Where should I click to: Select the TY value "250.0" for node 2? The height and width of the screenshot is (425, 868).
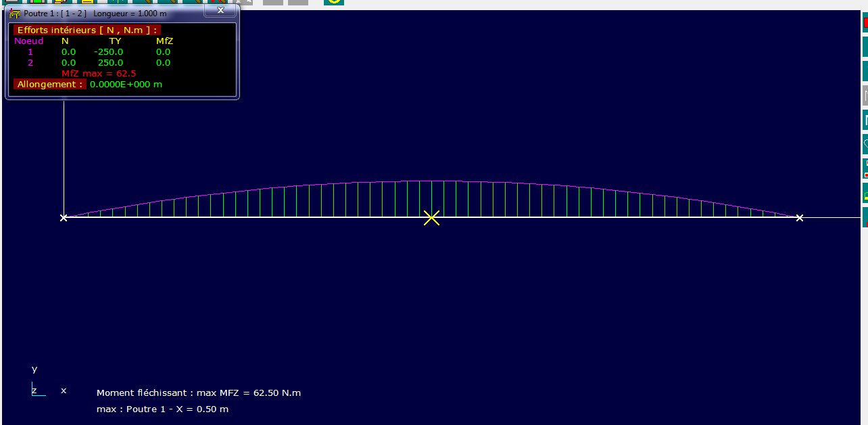(x=111, y=62)
